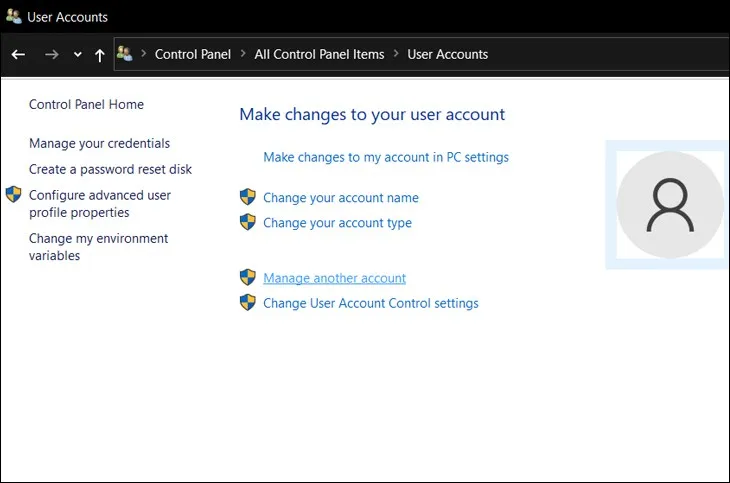730x483 pixels.
Task: Open Create a password reset disk
Action: 110,169
